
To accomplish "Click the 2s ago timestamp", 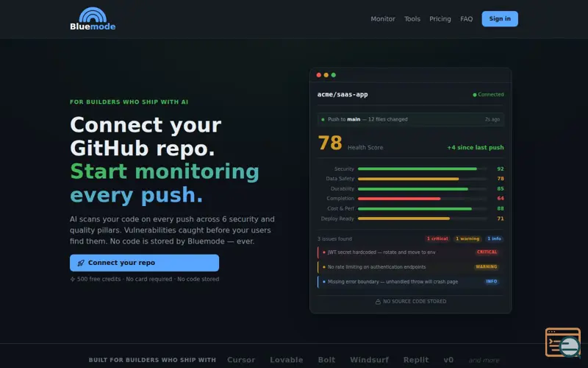I will 492,119.
